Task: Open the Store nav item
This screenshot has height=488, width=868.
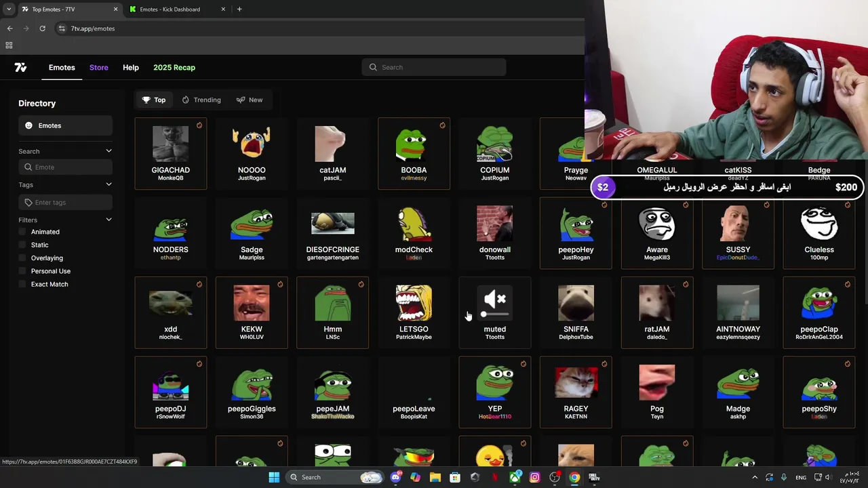Action: point(99,67)
